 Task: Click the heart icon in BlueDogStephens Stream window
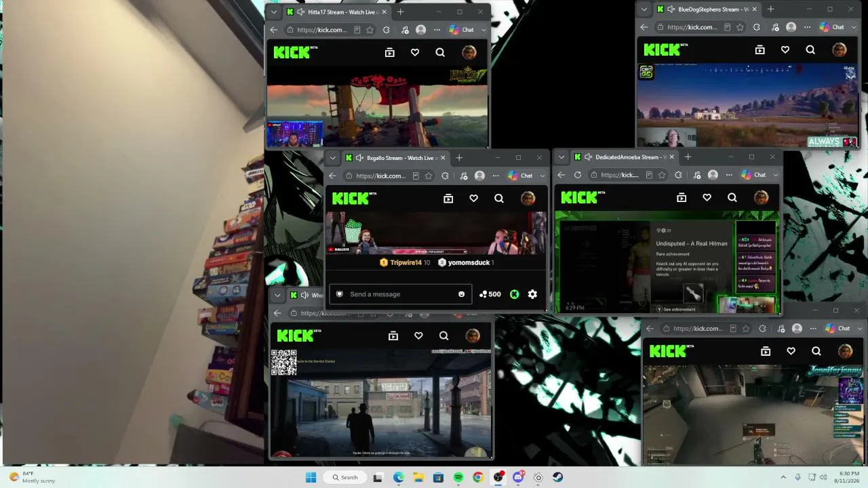tap(785, 49)
